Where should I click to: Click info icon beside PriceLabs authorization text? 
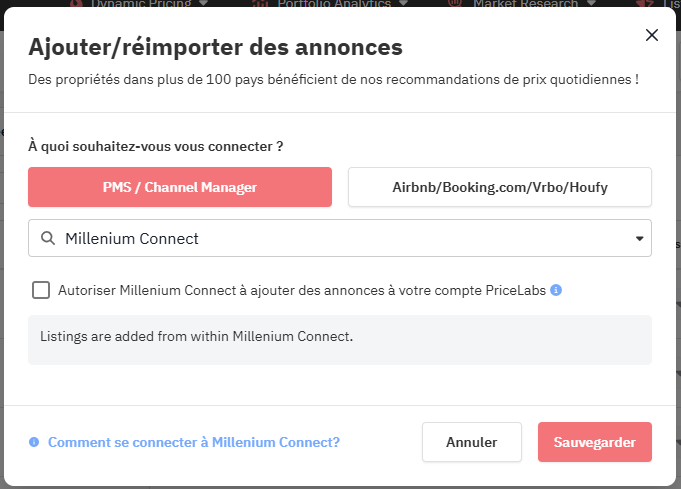pos(556,290)
